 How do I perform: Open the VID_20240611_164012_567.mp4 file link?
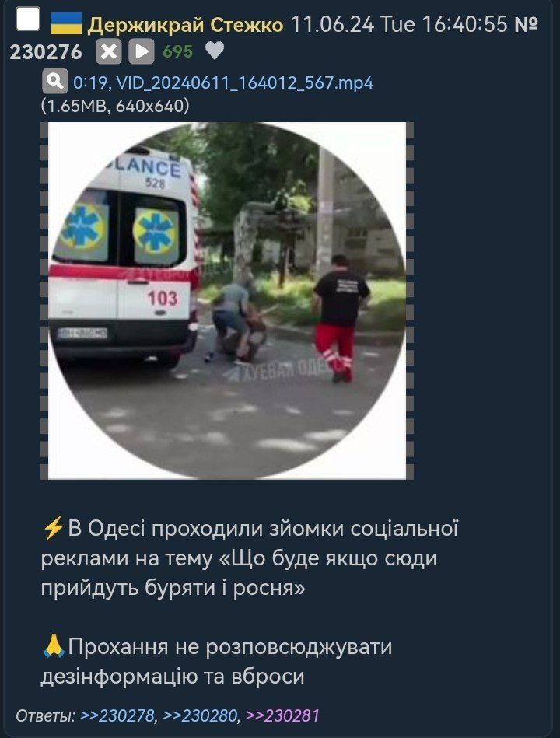pos(223,83)
